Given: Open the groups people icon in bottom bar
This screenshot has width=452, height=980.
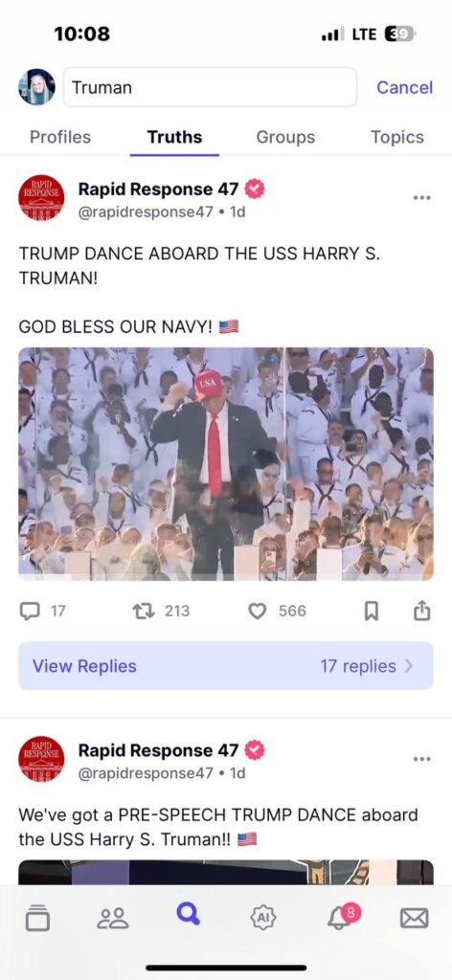Looking at the screenshot, I should (113, 918).
